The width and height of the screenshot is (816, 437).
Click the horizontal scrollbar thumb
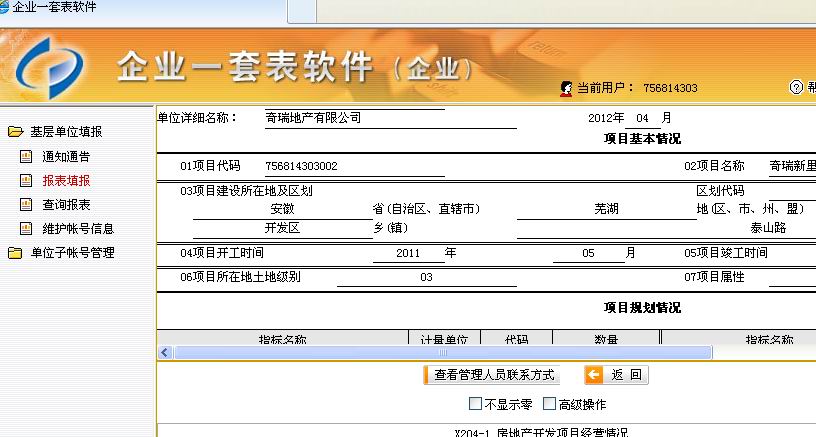pos(442,352)
